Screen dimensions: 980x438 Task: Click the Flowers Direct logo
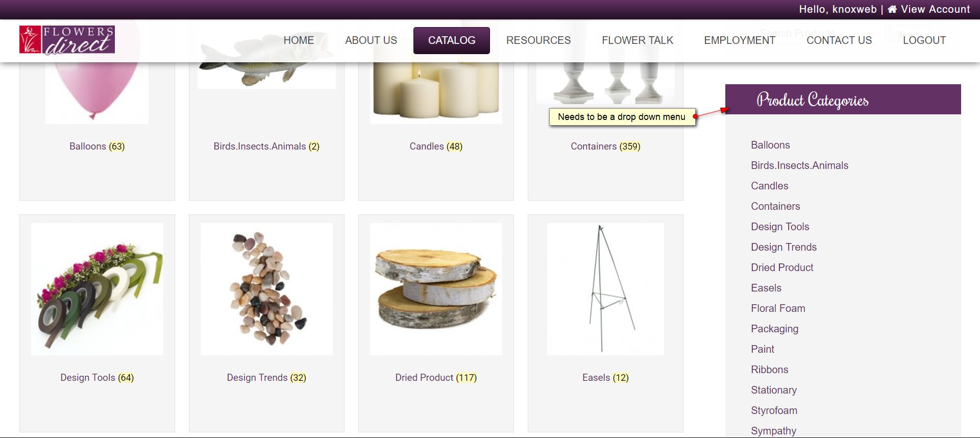(x=67, y=40)
